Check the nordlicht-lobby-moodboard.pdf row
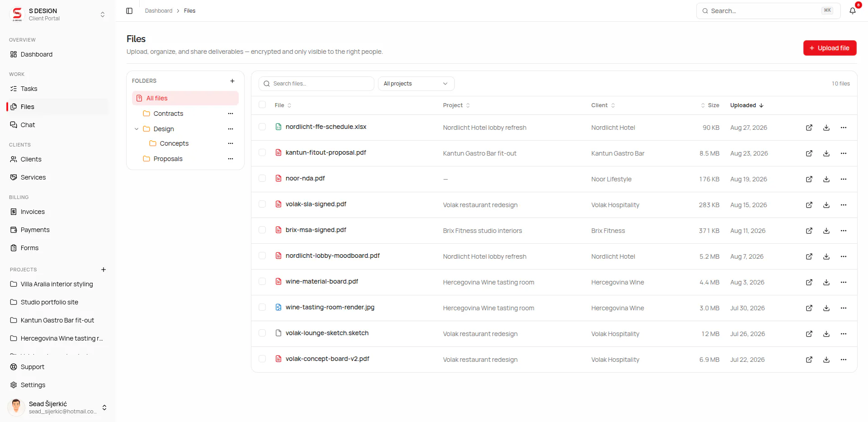 (262, 256)
